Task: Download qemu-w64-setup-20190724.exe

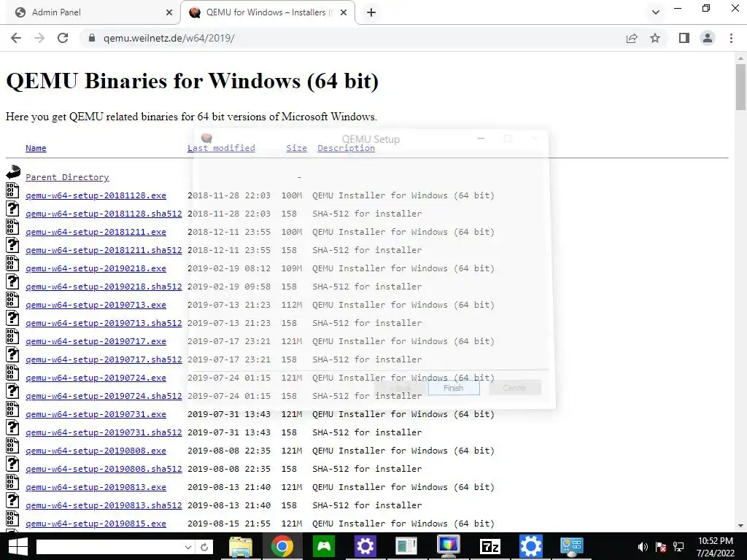Action: 96,378
